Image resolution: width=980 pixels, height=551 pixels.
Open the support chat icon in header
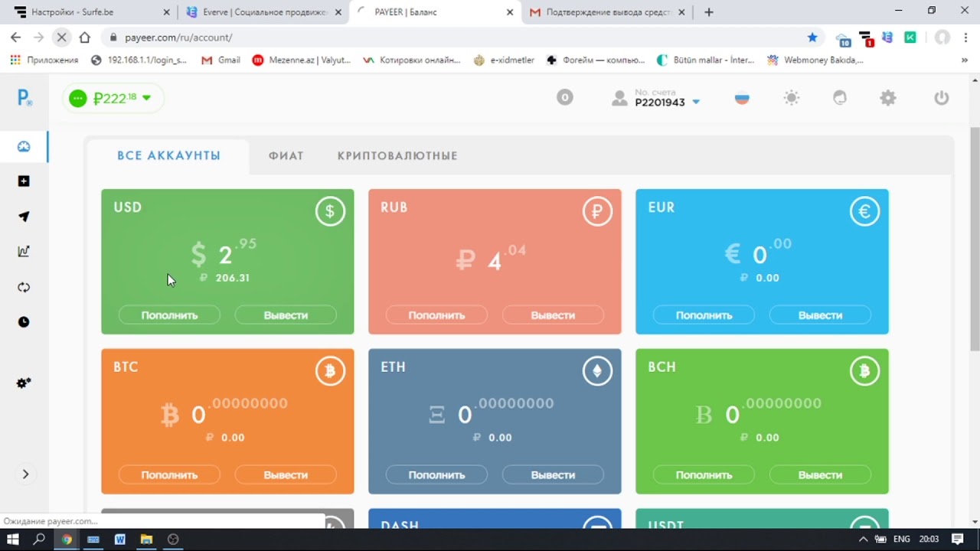(x=840, y=98)
